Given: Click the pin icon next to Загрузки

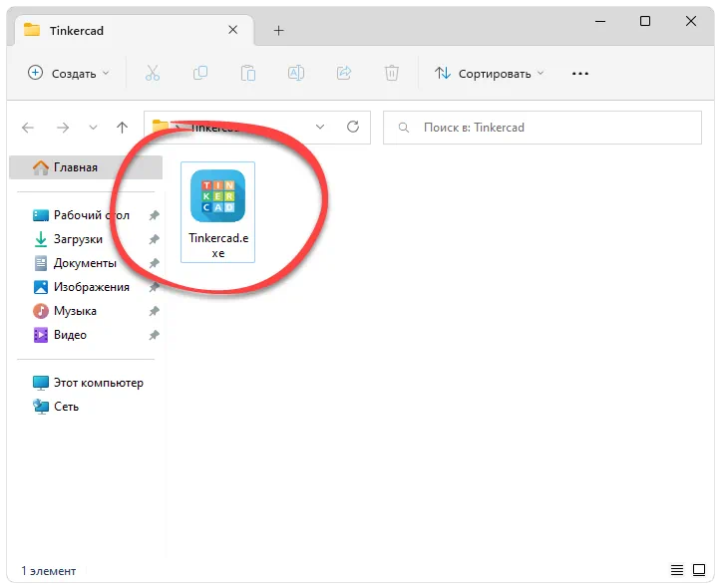Looking at the screenshot, I should click(154, 239).
